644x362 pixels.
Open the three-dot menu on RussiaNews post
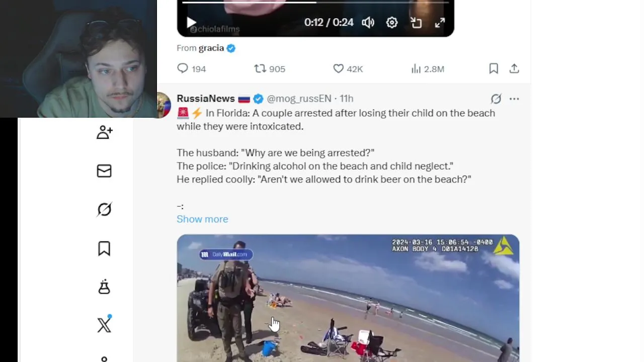click(x=514, y=99)
